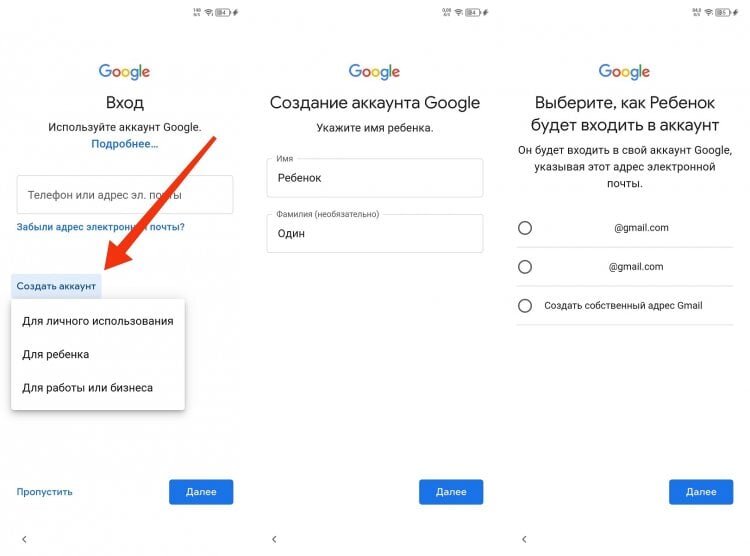
Task: Open the Подробнее… link
Action: pyautogui.click(x=124, y=144)
